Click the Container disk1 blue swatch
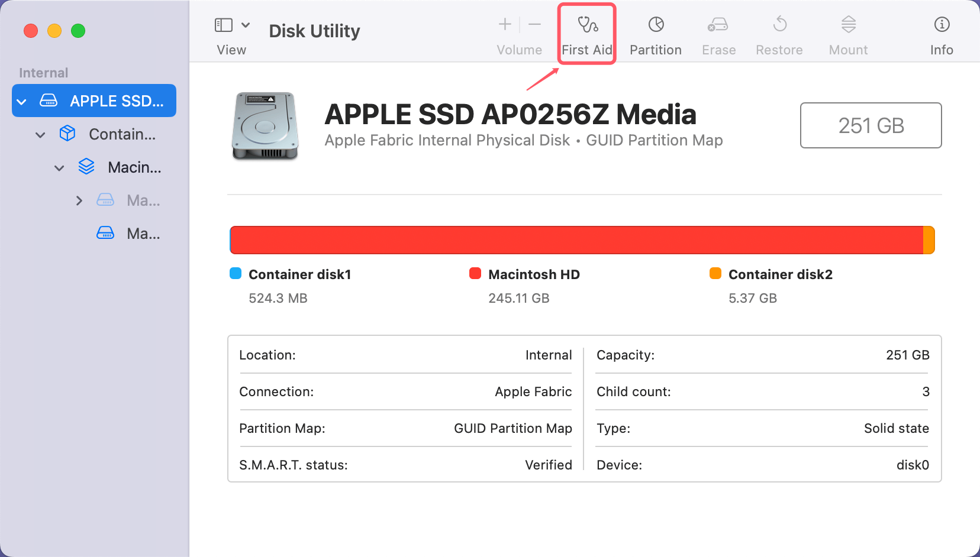Viewport: 980px width, 557px height. pos(236,273)
